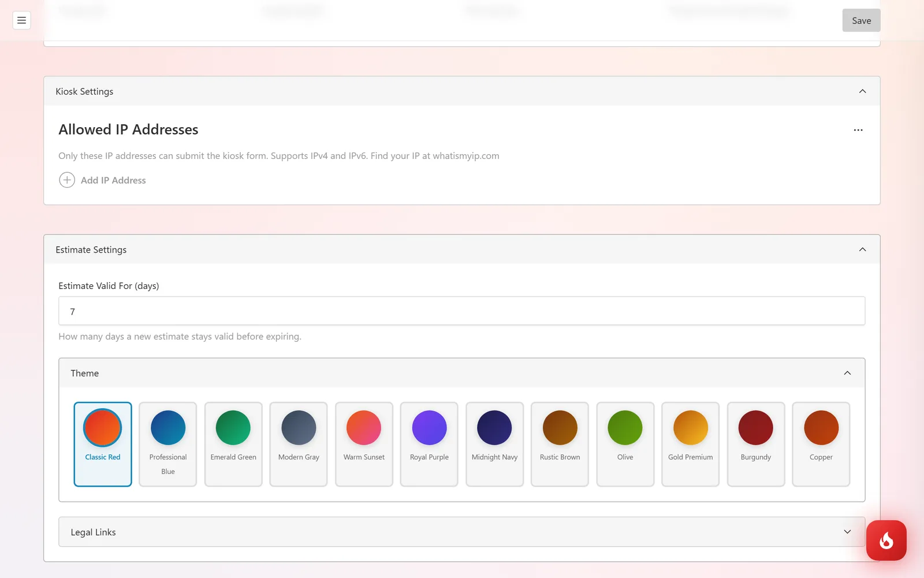Select the Burgundy theme

755,444
